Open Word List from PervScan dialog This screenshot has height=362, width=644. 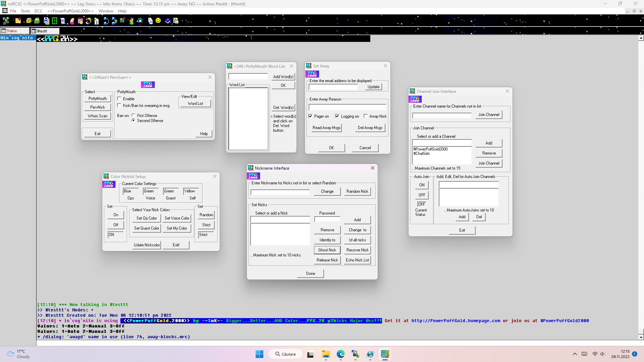(x=195, y=104)
